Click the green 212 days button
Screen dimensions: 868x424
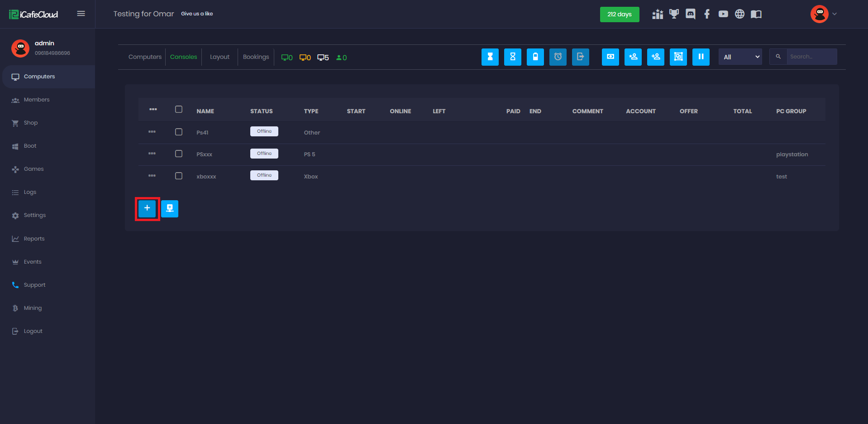[x=619, y=14]
